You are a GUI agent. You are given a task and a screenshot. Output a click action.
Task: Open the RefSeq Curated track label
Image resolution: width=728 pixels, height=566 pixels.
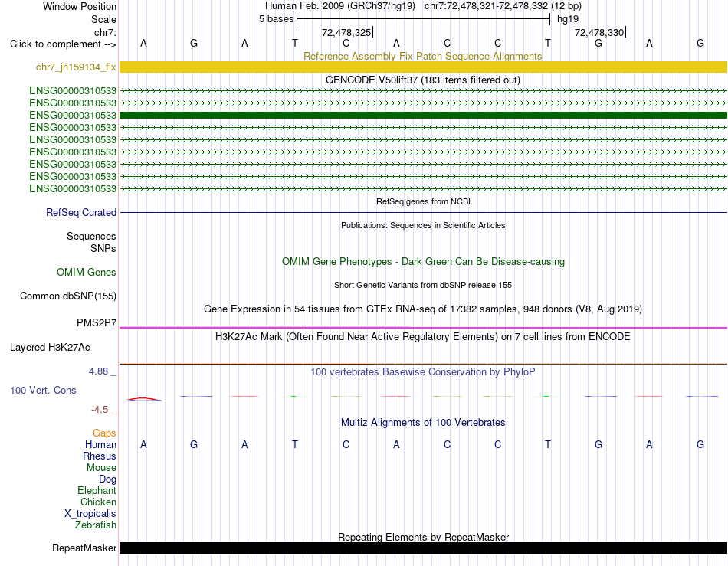[80, 212]
